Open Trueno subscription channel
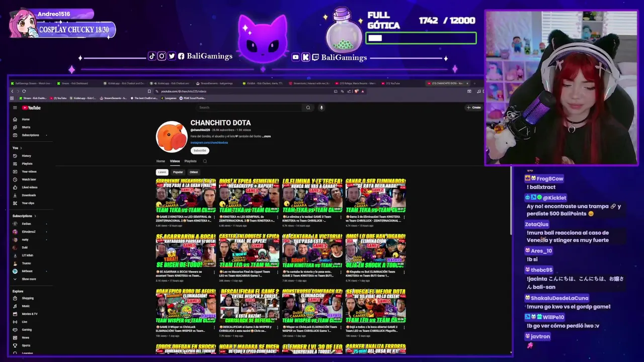Image resolution: width=644 pixels, height=362 pixels. tap(26, 263)
